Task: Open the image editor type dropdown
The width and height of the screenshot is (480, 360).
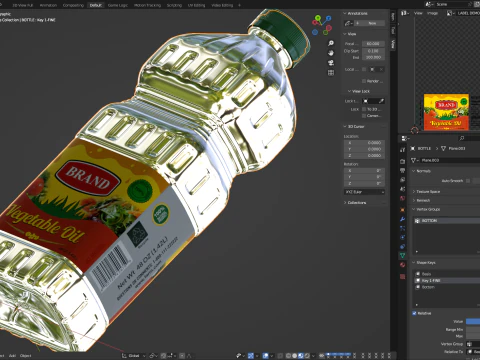Action: click(405, 13)
